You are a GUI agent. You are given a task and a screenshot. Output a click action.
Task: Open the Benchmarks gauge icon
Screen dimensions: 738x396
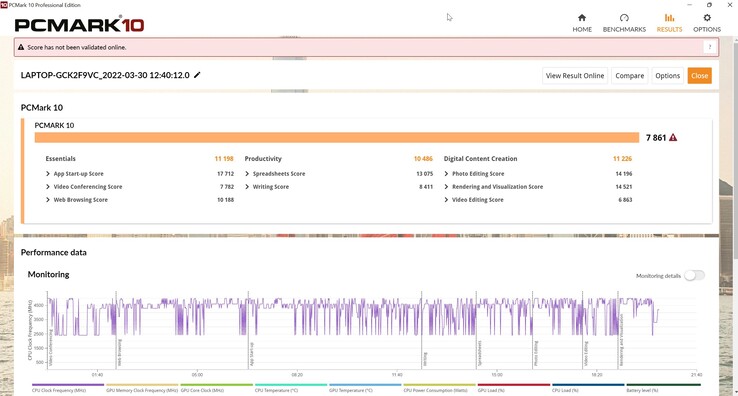pos(624,18)
